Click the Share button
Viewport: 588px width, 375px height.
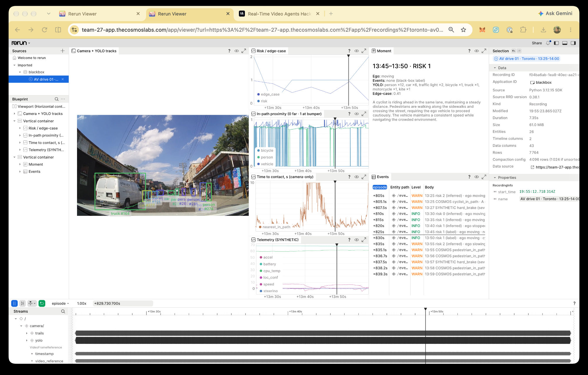537,43
